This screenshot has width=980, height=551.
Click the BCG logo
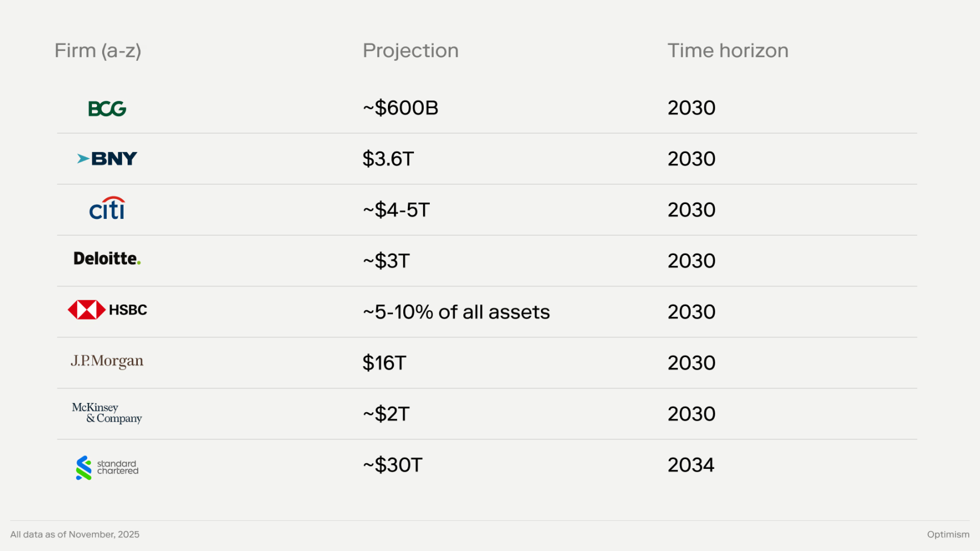click(107, 108)
